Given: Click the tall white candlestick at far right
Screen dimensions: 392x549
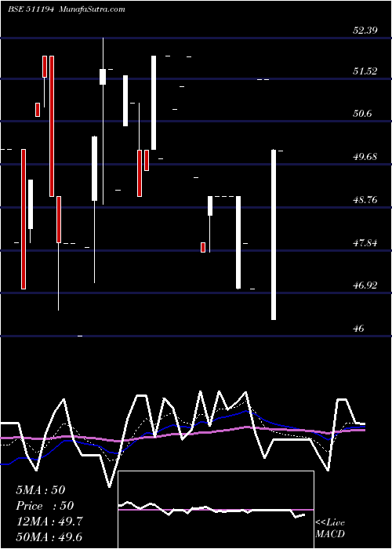Looking at the screenshot, I should click(274, 235).
